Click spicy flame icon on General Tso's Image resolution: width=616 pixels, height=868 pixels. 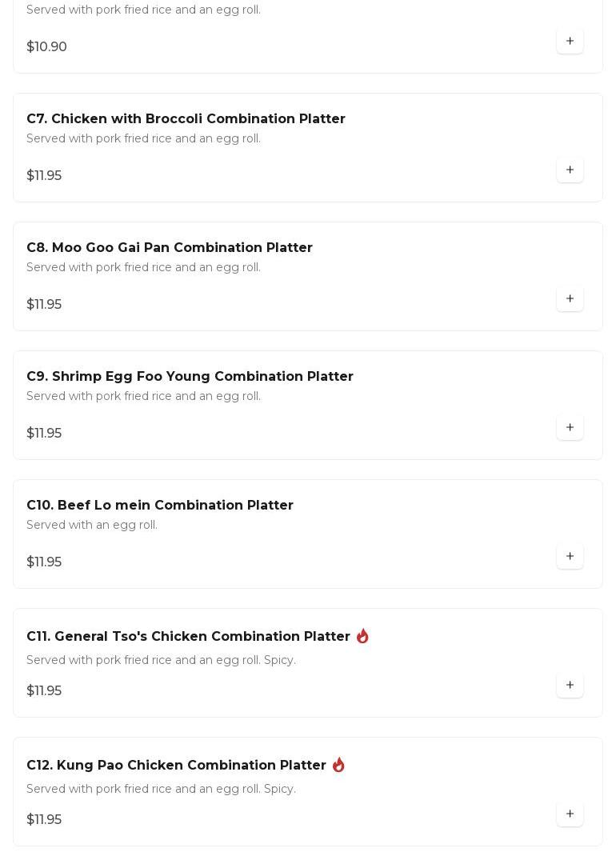(x=362, y=636)
